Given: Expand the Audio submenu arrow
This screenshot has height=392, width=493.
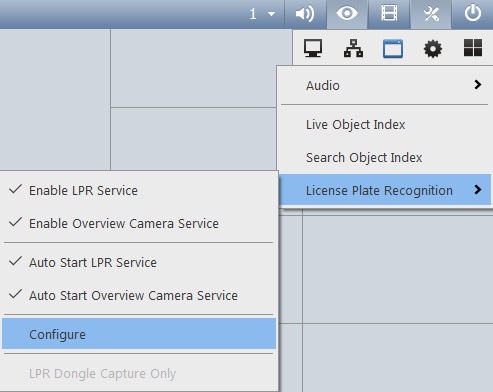Looking at the screenshot, I should (x=478, y=85).
